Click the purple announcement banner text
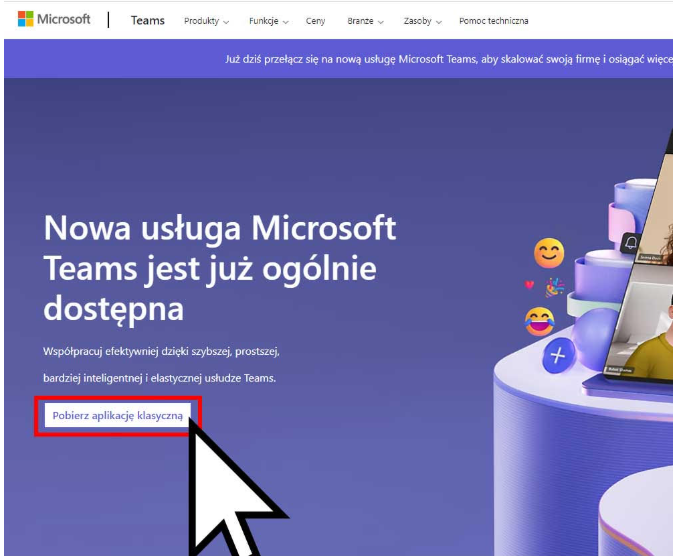The width and height of the screenshot is (673, 556). [449, 59]
